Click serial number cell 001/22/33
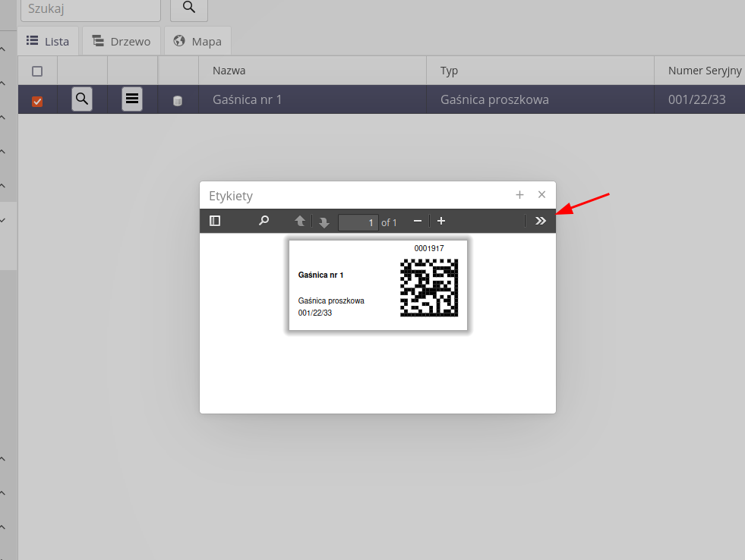745x560 pixels. pyautogui.click(x=699, y=99)
